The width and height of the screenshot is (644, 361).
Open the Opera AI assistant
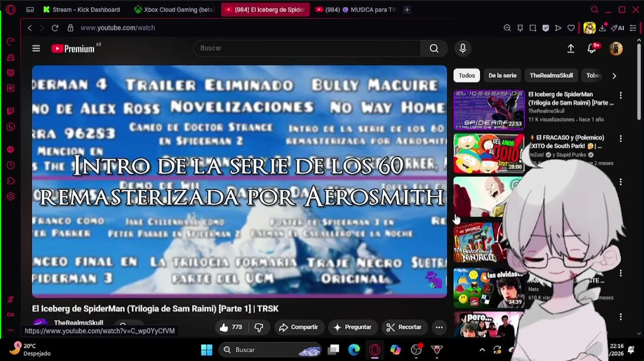pos(617,28)
